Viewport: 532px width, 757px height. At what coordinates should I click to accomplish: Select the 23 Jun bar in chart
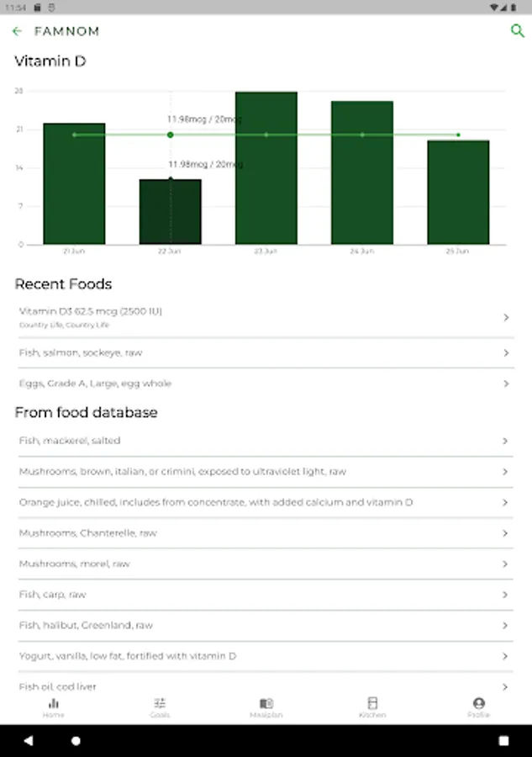click(x=266, y=168)
